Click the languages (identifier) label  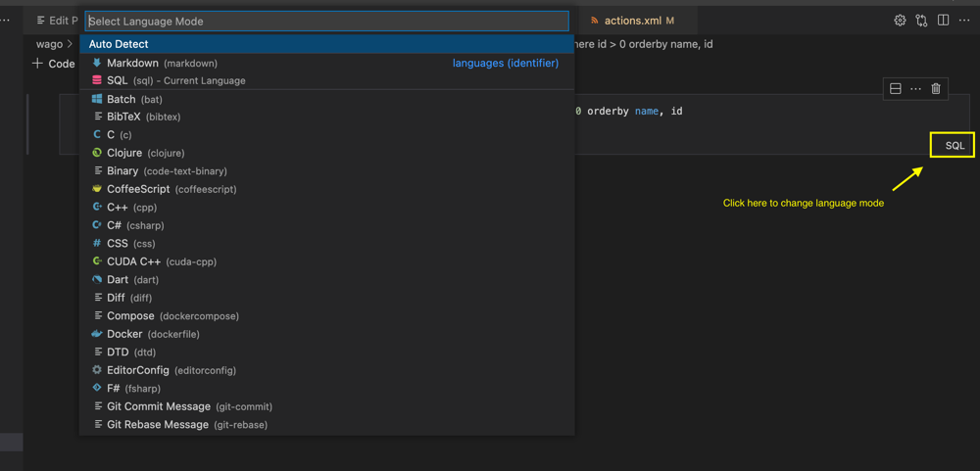click(506, 63)
